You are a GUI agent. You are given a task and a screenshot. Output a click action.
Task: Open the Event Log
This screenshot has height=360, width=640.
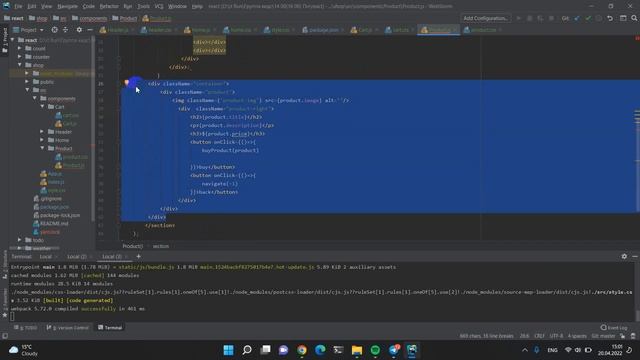click(613, 327)
